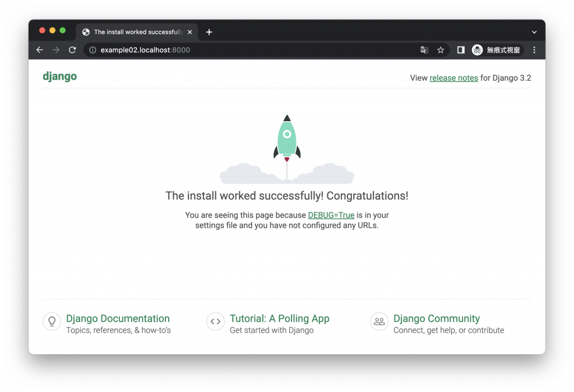
Task: Open the incognito profile button 無痕式視窗
Action: [497, 50]
